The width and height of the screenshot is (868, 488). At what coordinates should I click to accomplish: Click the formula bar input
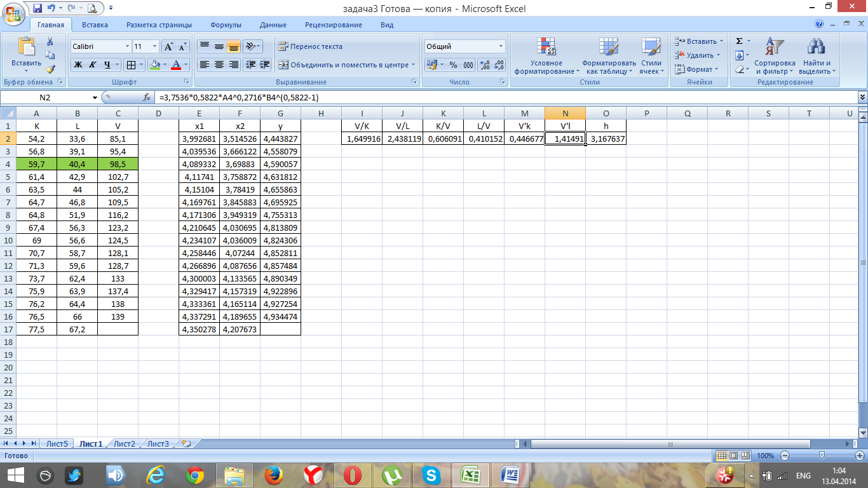point(506,97)
